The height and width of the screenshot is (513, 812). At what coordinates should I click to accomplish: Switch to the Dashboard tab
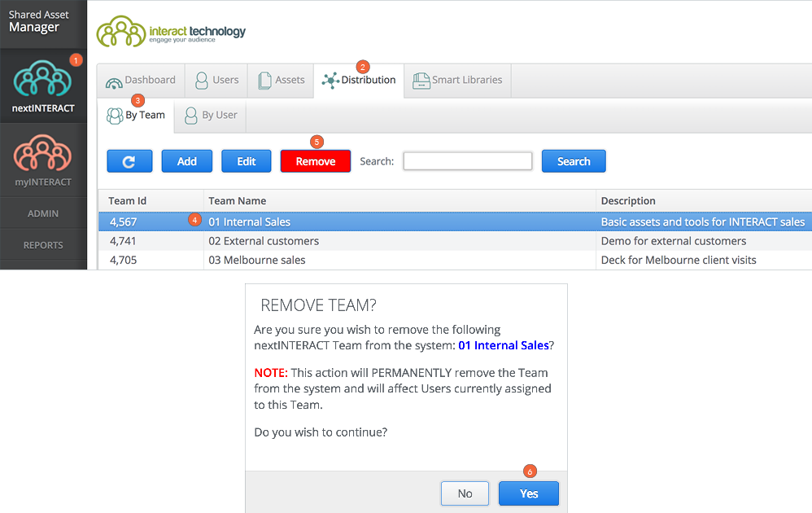[x=141, y=81]
